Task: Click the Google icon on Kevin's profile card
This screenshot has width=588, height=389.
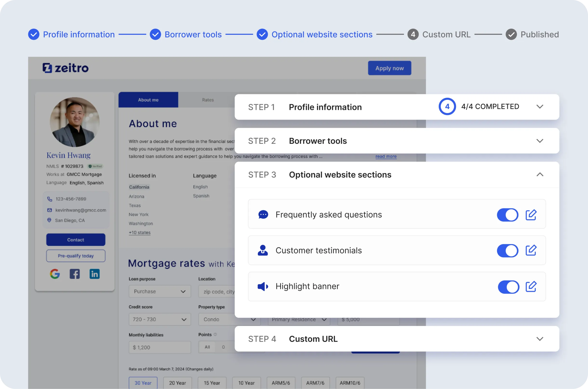Action: (55, 274)
